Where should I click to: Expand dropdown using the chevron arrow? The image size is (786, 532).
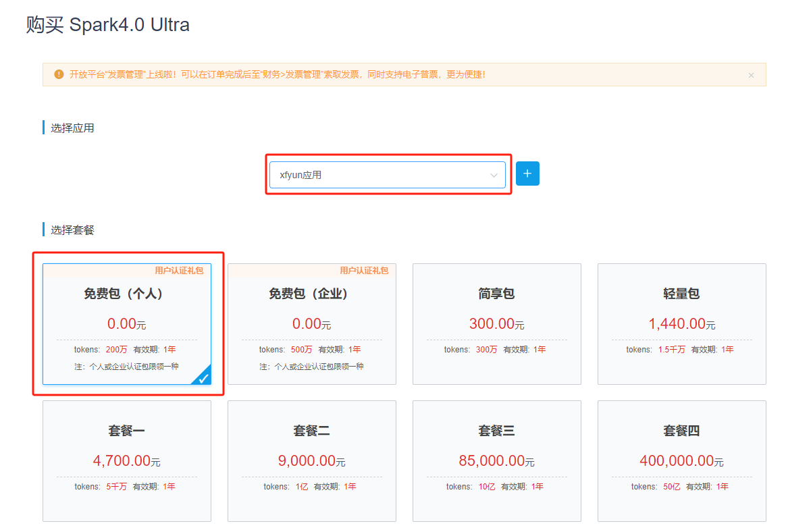point(494,175)
